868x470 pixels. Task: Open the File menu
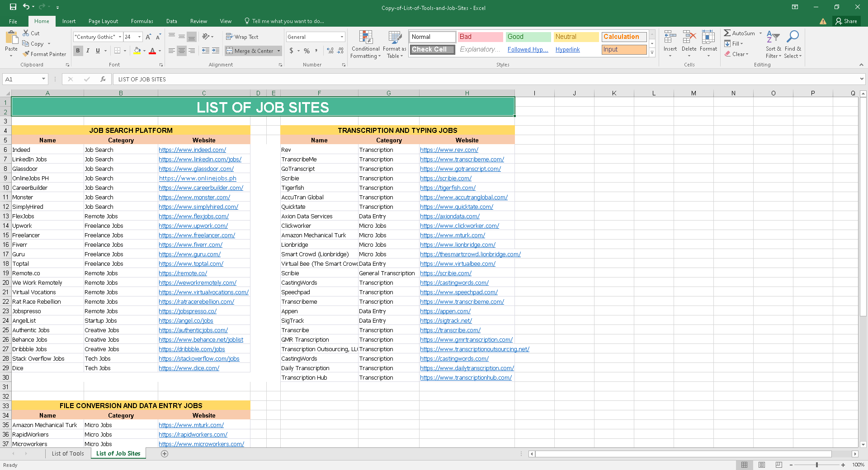click(13, 21)
